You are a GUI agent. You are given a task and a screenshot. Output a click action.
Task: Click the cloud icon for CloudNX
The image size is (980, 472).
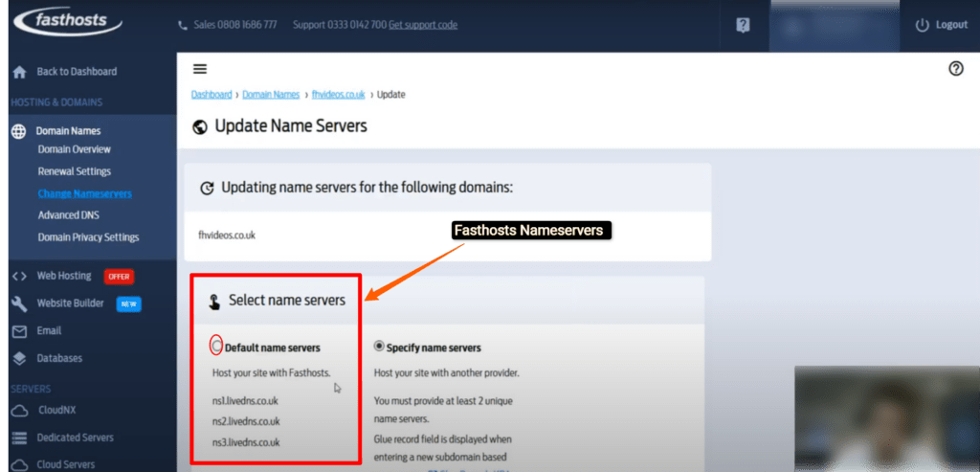click(19, 411)
